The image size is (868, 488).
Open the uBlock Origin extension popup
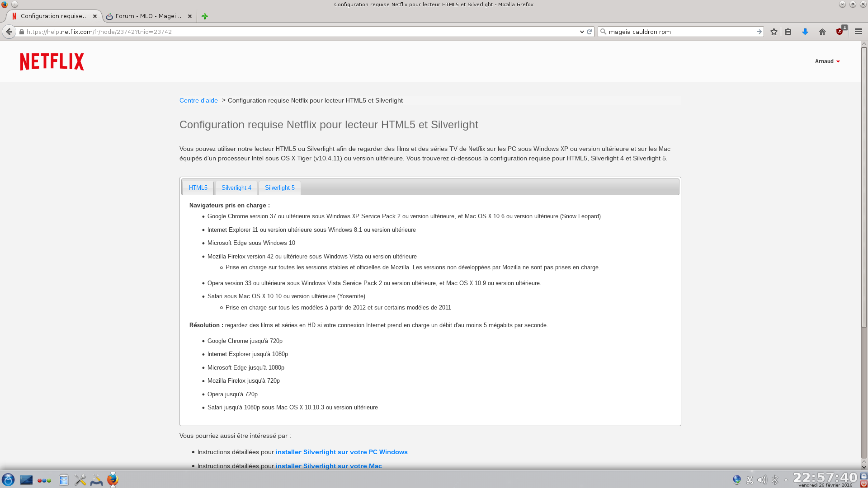point(840,31)
